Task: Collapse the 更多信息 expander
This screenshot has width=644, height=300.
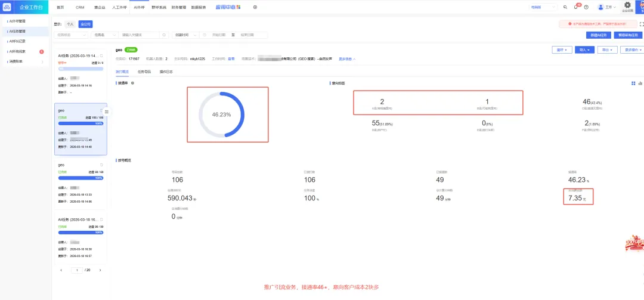Action: click(x=347, y=59)
